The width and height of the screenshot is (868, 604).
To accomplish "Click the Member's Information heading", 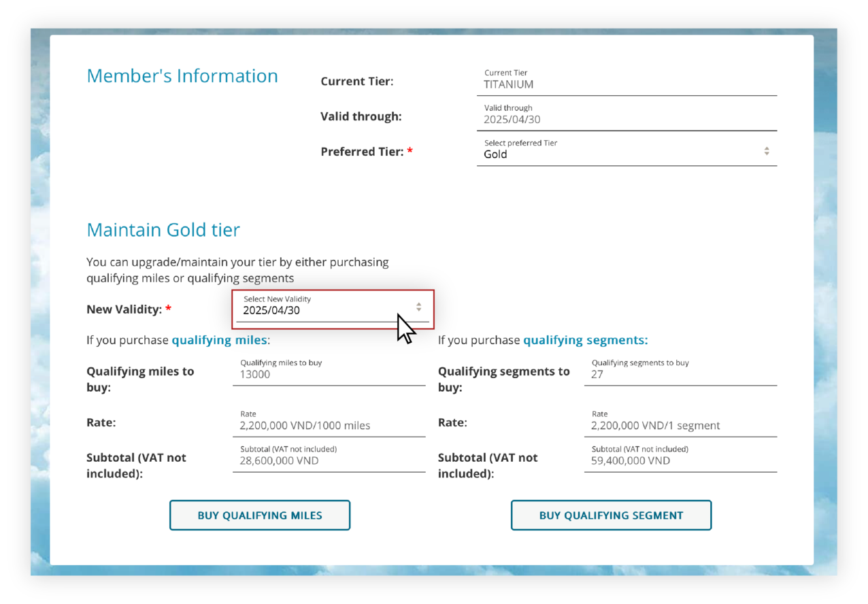I will pos(182,76).
